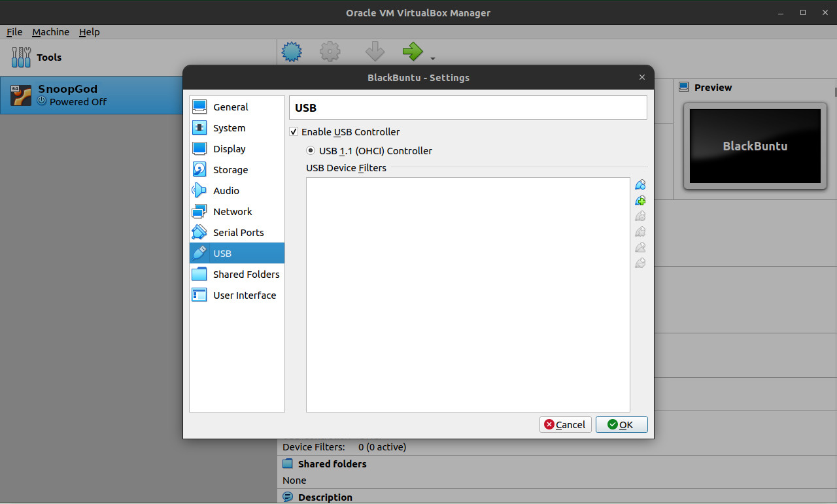Viewport: 837px width, 504px height.
Task: Maximize the VirtualBox Manager window
Action: point(803,12)
